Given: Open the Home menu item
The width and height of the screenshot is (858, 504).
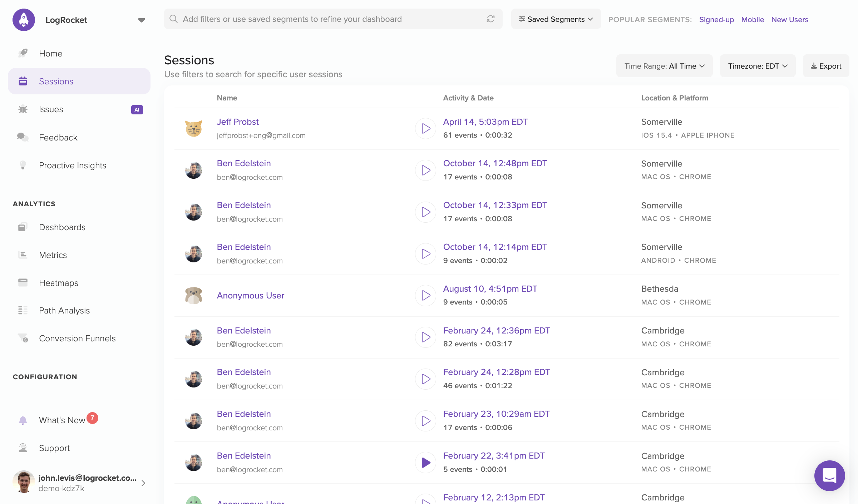Looking at the screenshot, I should click(x=50, y=53).
